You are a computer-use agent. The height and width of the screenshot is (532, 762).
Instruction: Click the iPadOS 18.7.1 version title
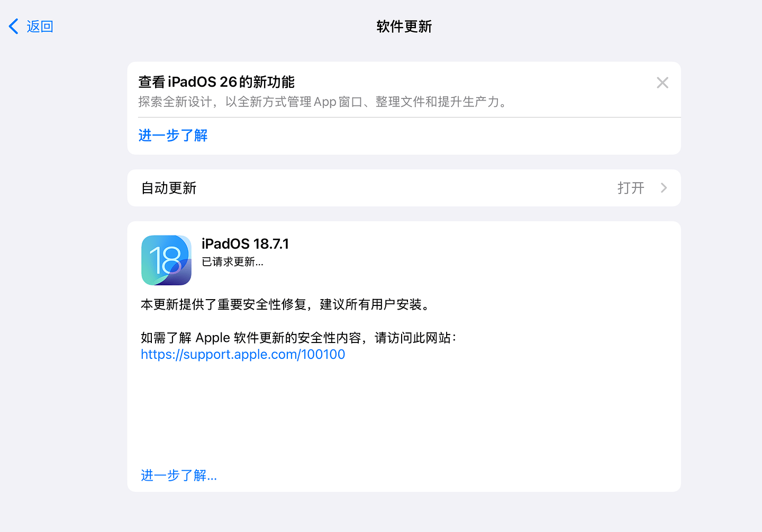coord(245,244)
